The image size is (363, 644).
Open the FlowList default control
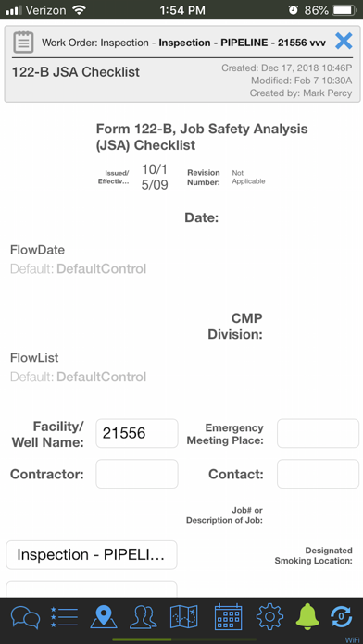[78, 377]
